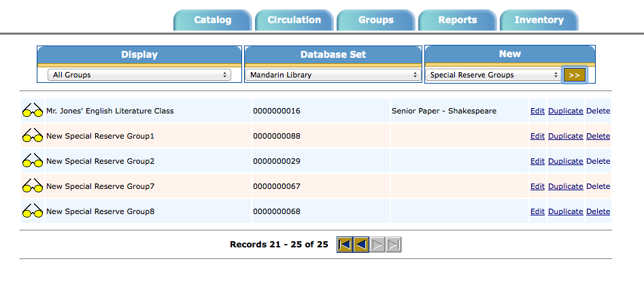Switch to the Reports tab
The width and height of the screenshot is (644, 299).
[458, 20]
